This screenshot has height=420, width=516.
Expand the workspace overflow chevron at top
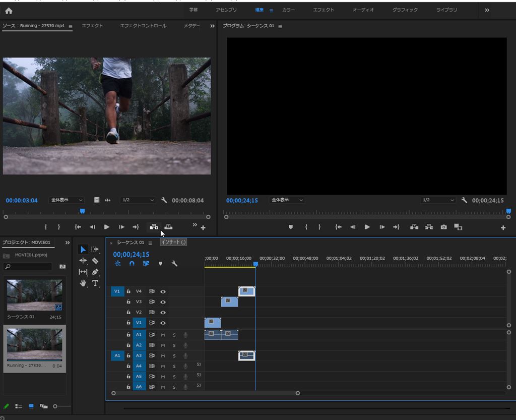click(x=487, y=10)
